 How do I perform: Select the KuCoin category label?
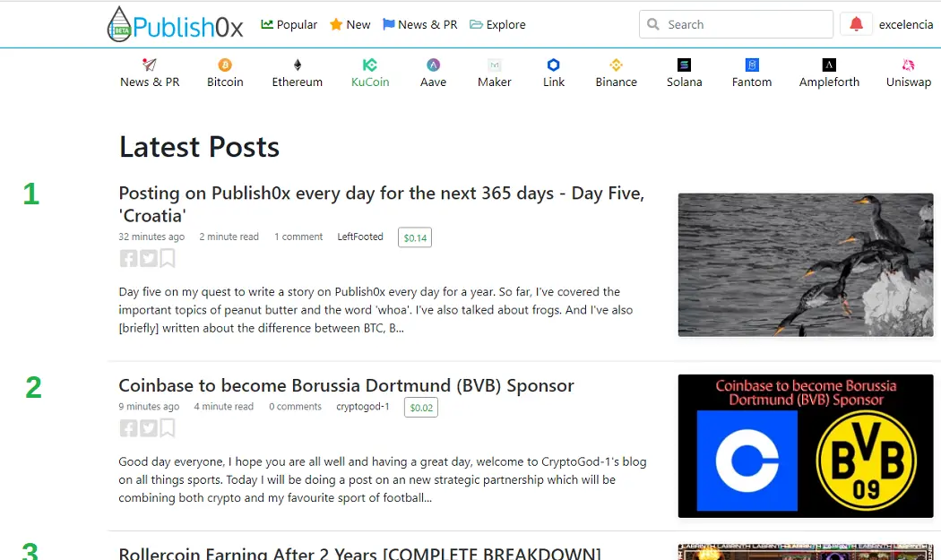click(x=369, y=82)
